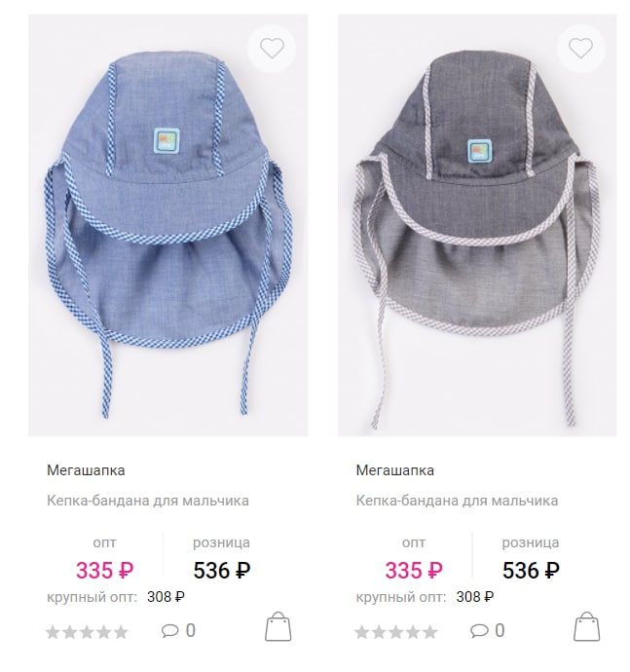
Task: Add blue cap to shopping bag
Action: coord(278,626)
